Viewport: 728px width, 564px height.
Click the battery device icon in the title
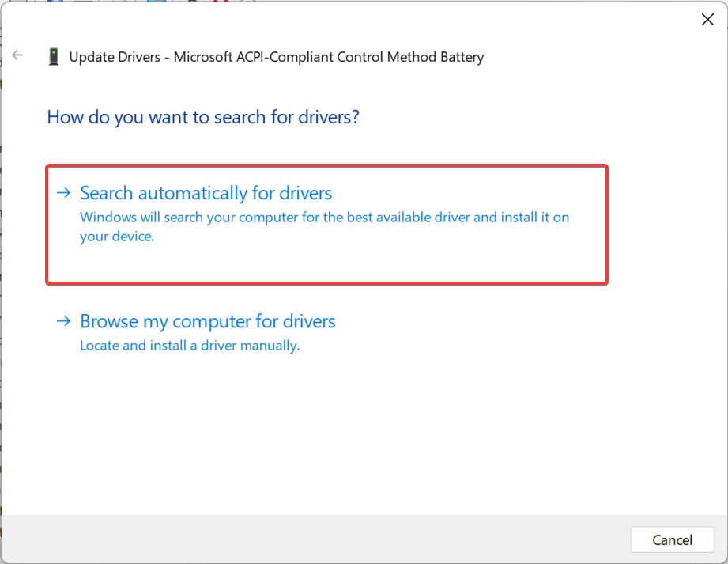pos(54,57)
